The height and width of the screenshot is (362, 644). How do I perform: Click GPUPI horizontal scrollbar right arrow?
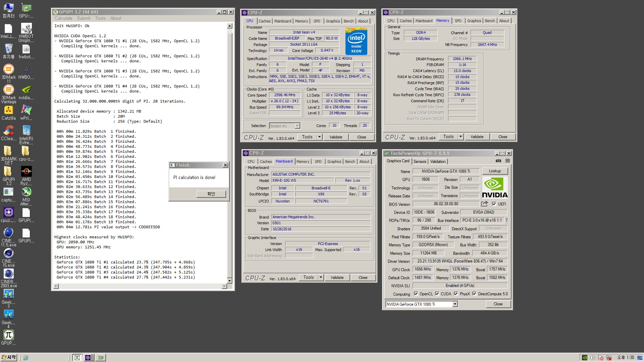pos(225,286)
